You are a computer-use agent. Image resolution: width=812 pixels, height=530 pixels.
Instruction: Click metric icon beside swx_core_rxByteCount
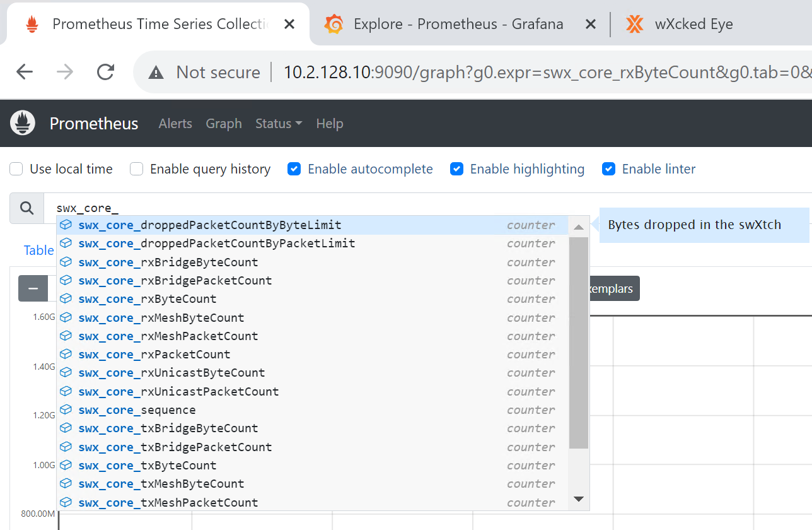click(66, 298)
